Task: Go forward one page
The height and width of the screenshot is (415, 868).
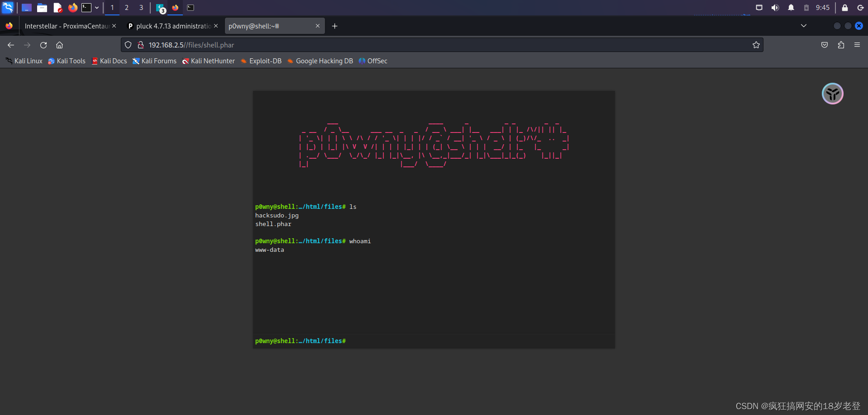Action: (27, 45)
